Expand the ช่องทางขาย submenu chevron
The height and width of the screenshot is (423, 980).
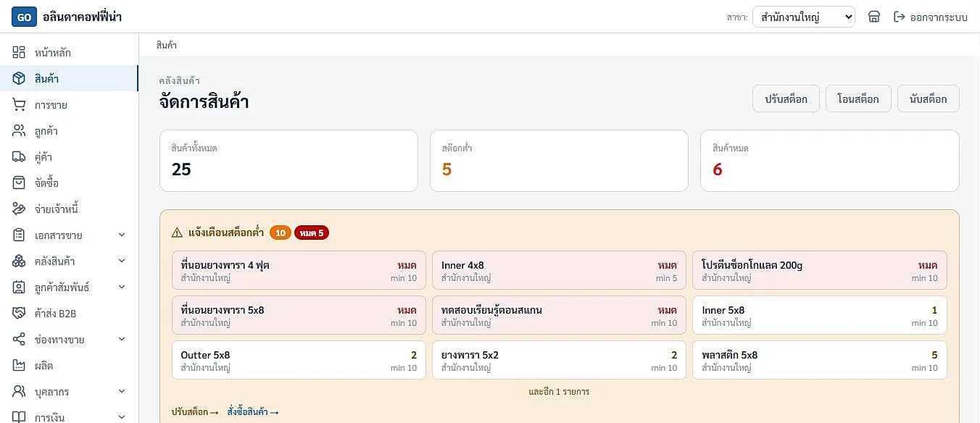click(x=122, y=340)
